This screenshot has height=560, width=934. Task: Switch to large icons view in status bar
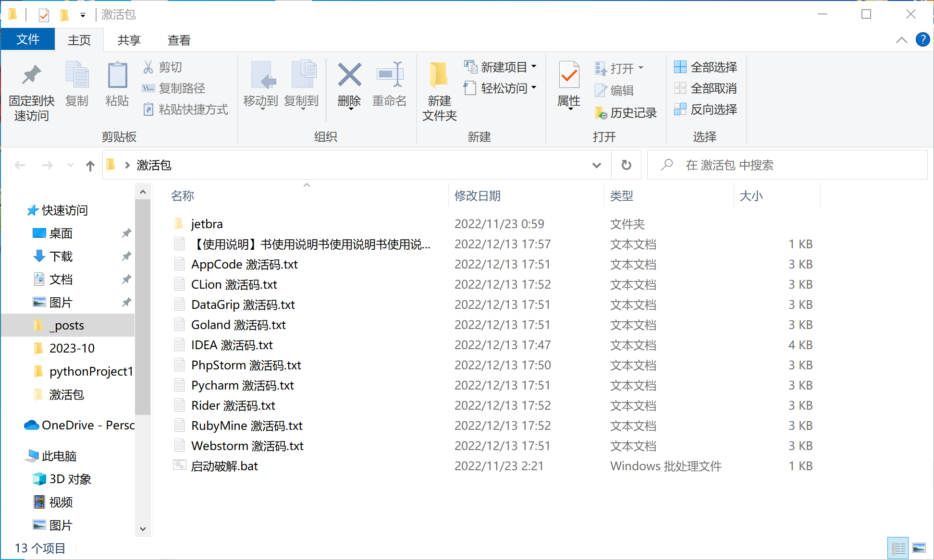[x=919, y=548]
